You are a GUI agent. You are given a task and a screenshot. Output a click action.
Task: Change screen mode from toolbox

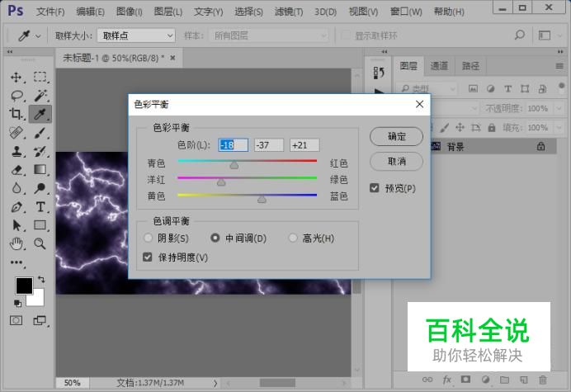pyautogui.click(x=40, y=320)
